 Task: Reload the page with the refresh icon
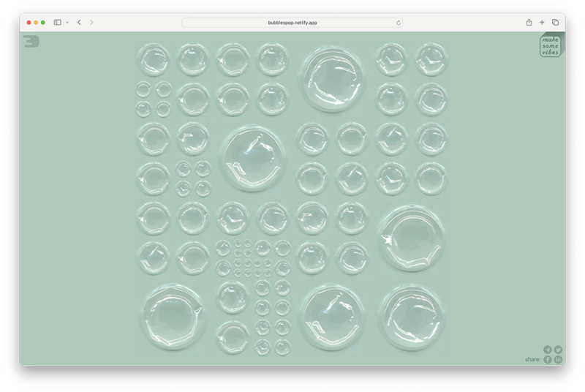(x=398, y=23)
